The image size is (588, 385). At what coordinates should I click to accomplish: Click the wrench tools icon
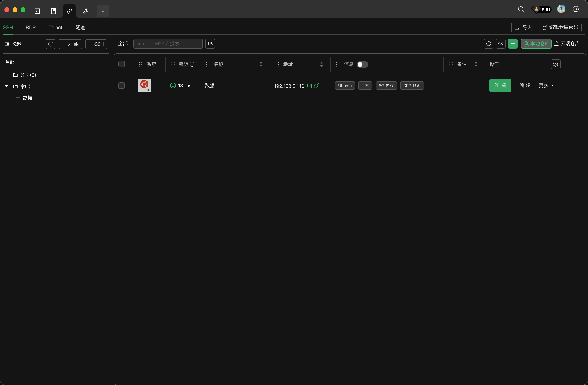[86, 11]
